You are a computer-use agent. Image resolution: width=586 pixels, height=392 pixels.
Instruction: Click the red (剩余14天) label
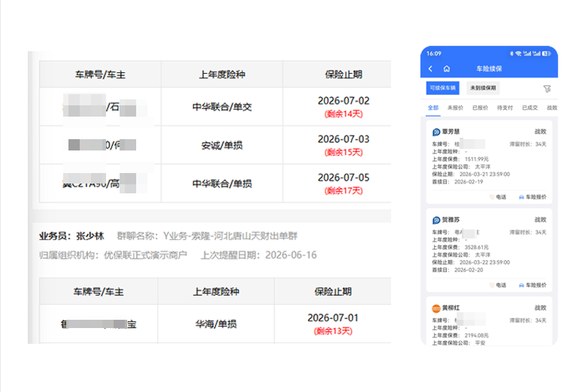(x=344, y=114)
